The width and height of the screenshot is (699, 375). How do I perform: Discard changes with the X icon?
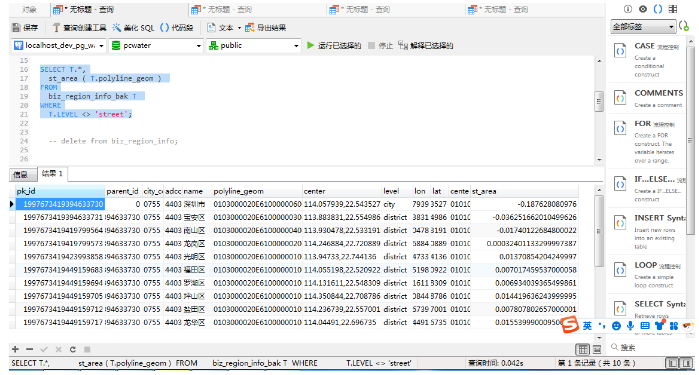click(58, 349)
